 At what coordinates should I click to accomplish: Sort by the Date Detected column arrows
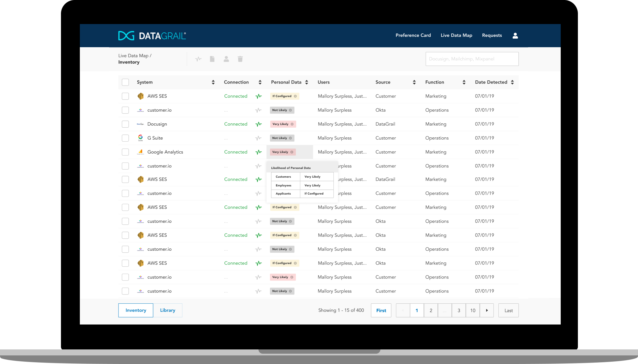coord(512,82)
